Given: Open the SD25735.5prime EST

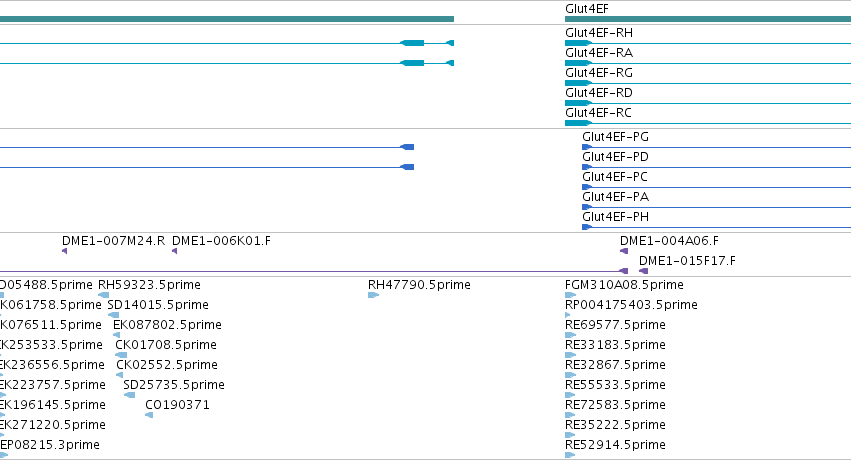Looking at the screenshot, I should click(x=174, y=386).
